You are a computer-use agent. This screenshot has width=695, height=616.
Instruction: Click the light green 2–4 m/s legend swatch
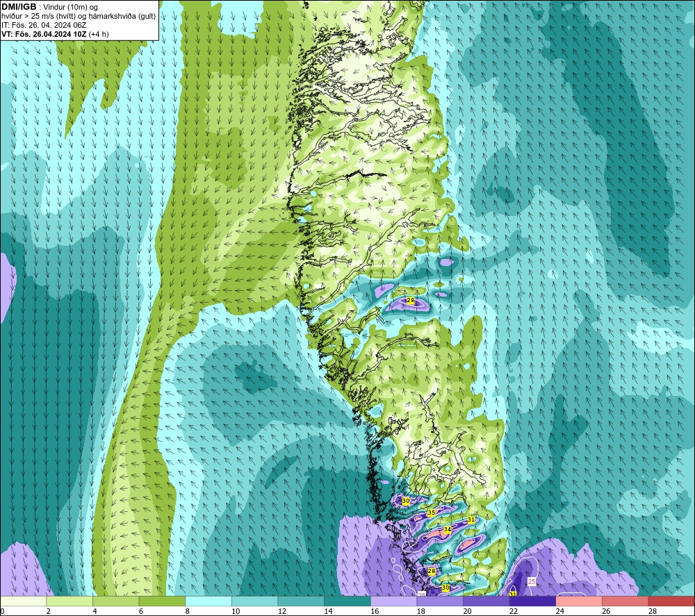(x=69, y=601)
